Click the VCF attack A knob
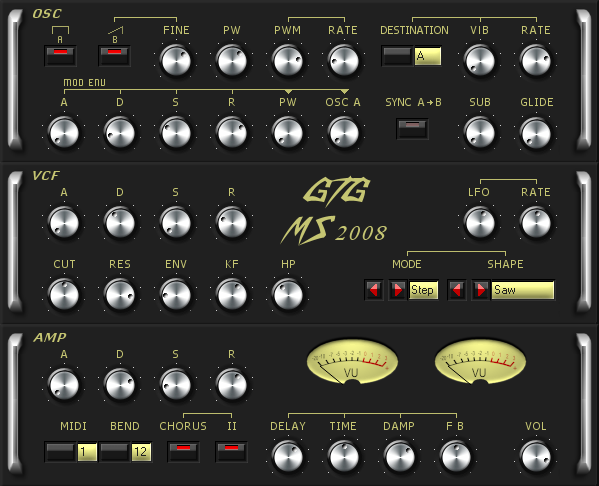Viewport: 599px width, 486px height. pos(64,223)
